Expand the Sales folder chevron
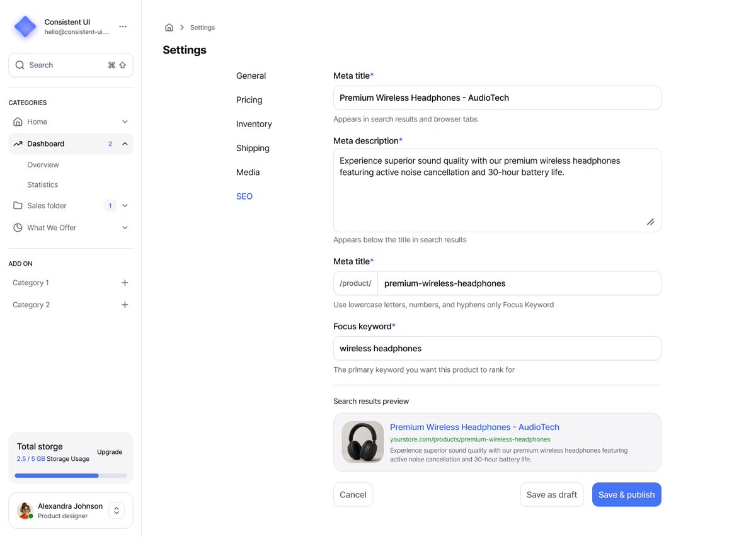 [x=125, y=205]
